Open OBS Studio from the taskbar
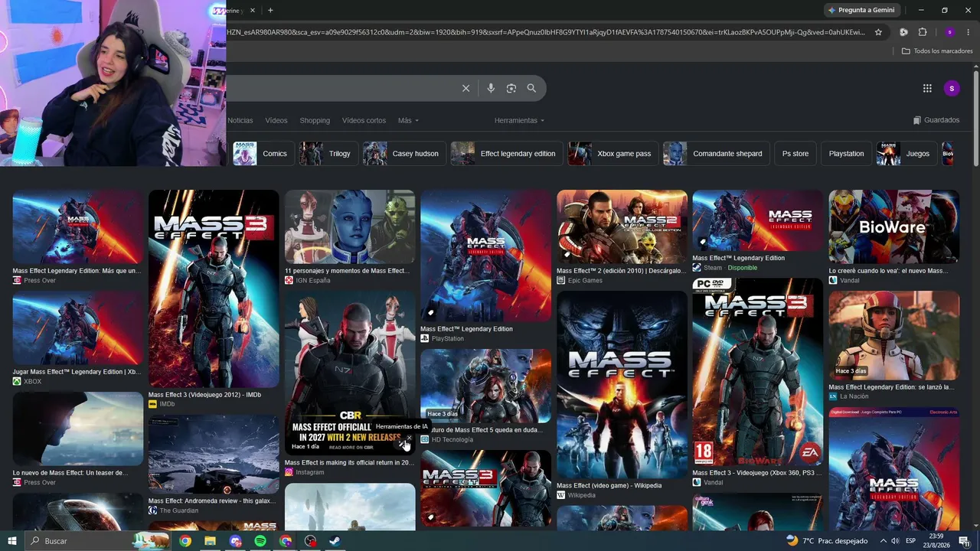 coord(310,541)
